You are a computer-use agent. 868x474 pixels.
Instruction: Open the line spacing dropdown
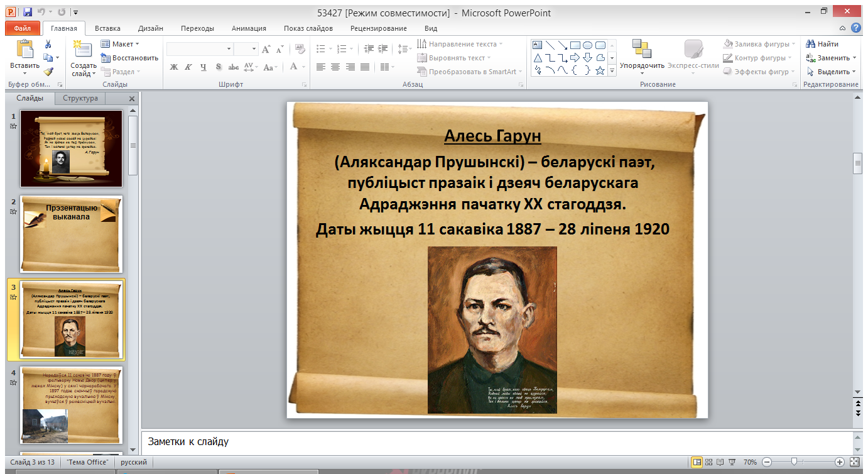tap(405, 48)
